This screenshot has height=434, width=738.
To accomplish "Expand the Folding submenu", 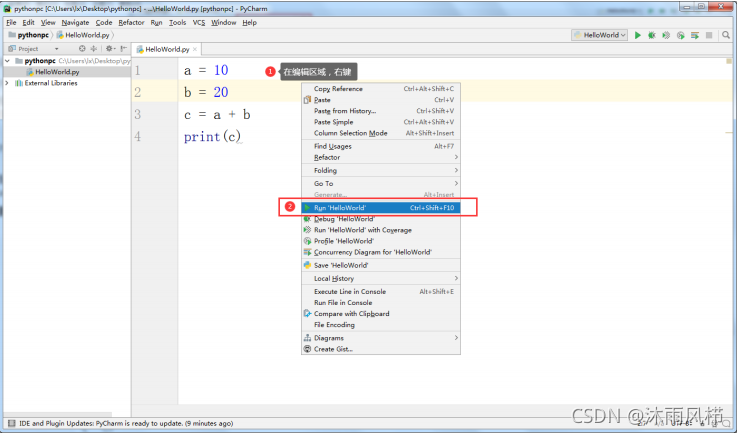I will pyautogui.click(x=456, y=170).
